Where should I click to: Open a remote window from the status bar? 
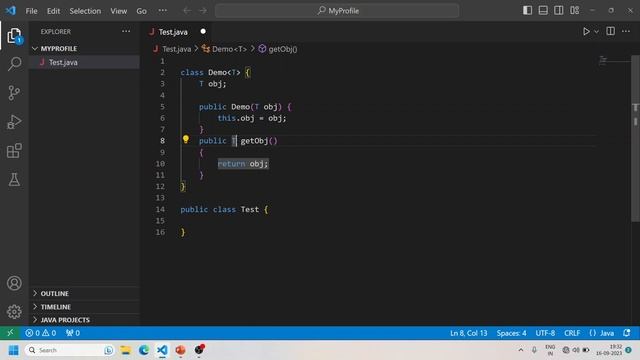[10, 333]
